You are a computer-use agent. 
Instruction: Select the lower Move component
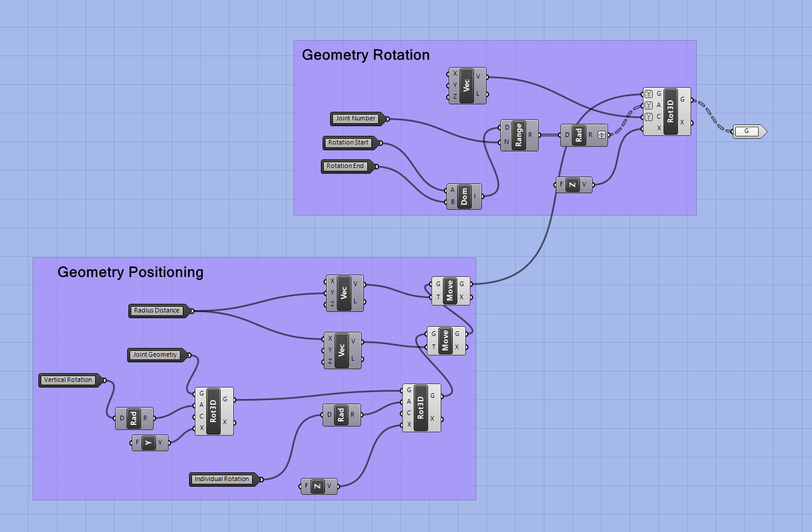pyautogui.click(x=445, y=341)
